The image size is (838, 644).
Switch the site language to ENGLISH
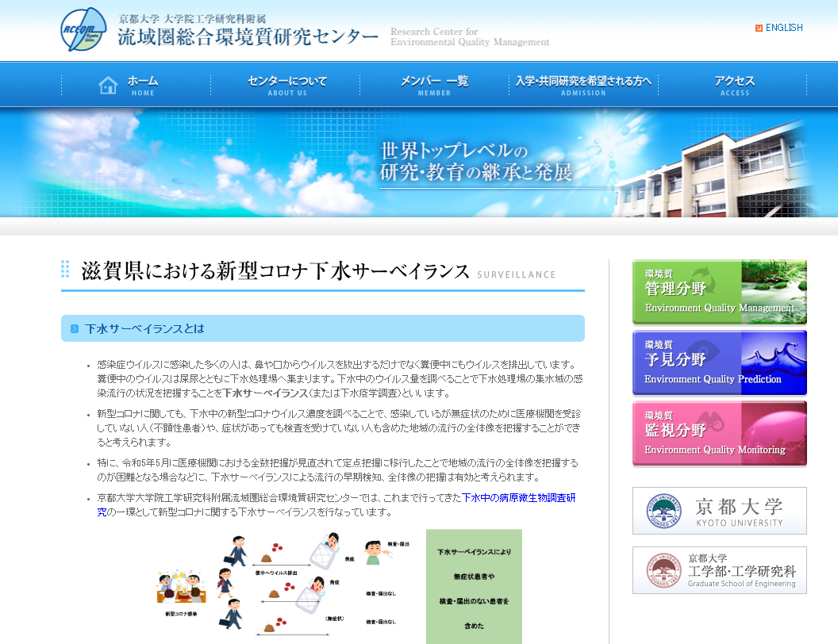[x=783, y=28]
